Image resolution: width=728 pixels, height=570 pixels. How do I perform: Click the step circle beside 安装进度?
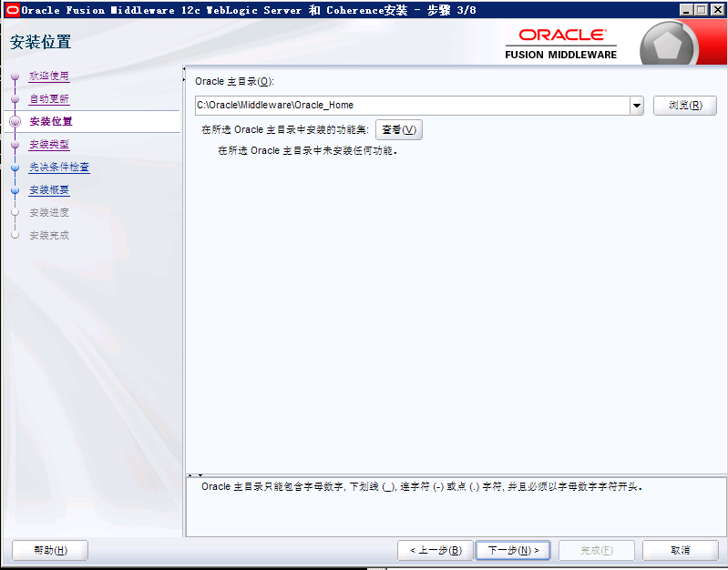click(15, 212)
